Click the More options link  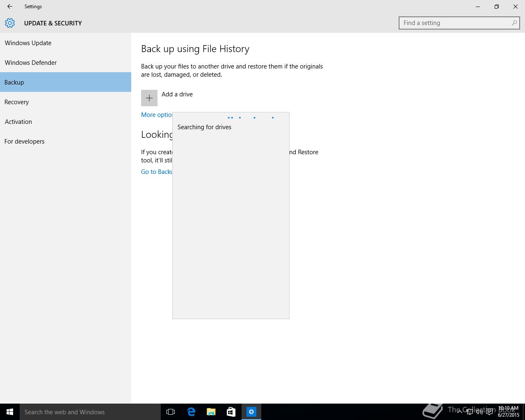157,115
